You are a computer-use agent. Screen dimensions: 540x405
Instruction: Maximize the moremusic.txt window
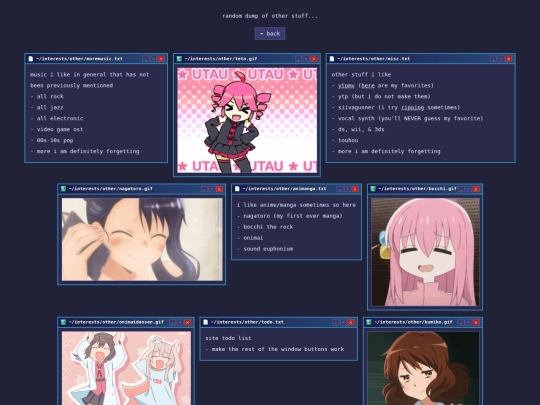(x=153, y=59)
